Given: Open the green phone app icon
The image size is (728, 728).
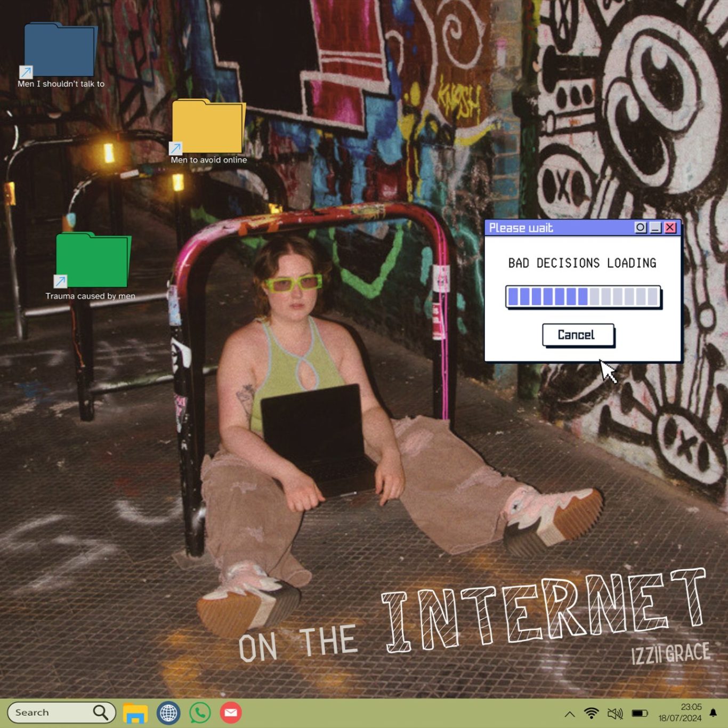Looking at the screenshot, I should tap(200, 713).
